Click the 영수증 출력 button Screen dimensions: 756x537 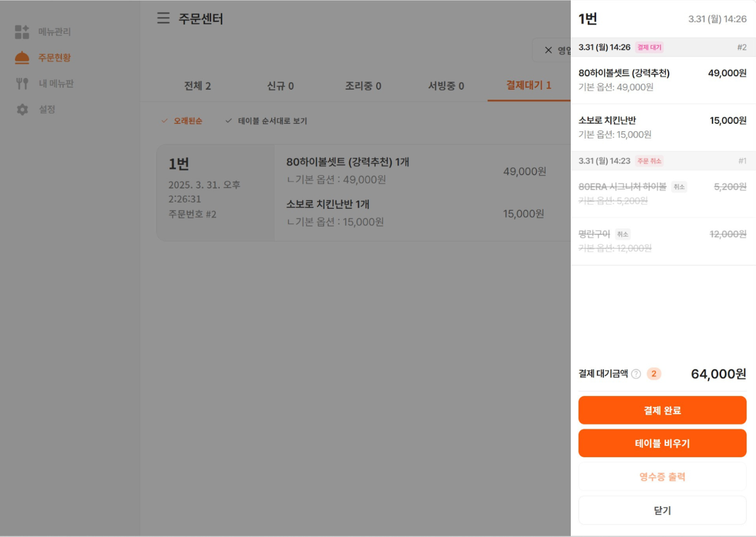coord(662,477)
